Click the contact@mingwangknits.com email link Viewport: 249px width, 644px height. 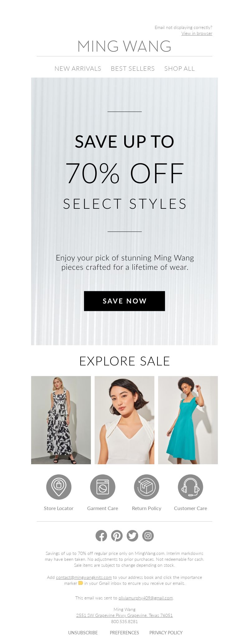point(84,577)
